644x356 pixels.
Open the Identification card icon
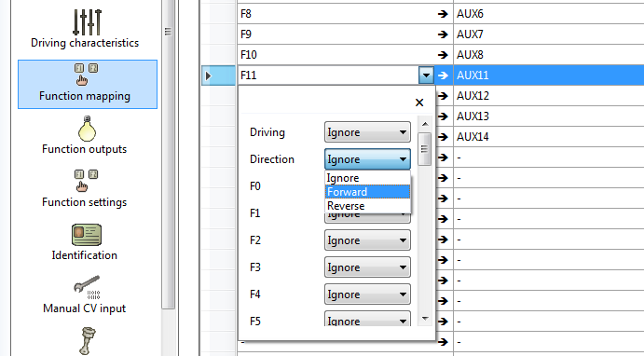[87, 235]
